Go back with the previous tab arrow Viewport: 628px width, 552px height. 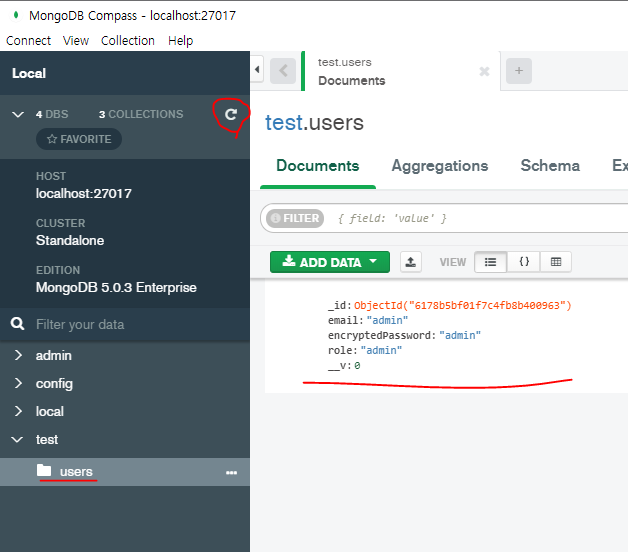283,71
